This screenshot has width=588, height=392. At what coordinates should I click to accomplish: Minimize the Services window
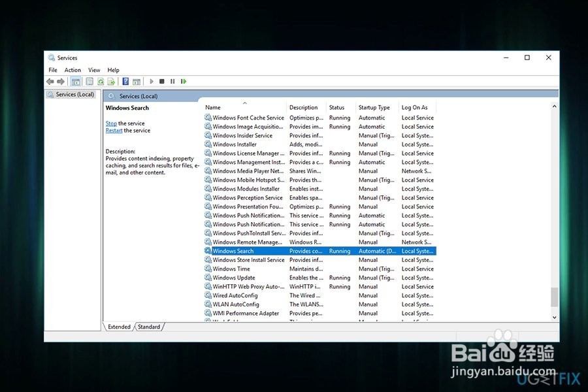point(506,57)
